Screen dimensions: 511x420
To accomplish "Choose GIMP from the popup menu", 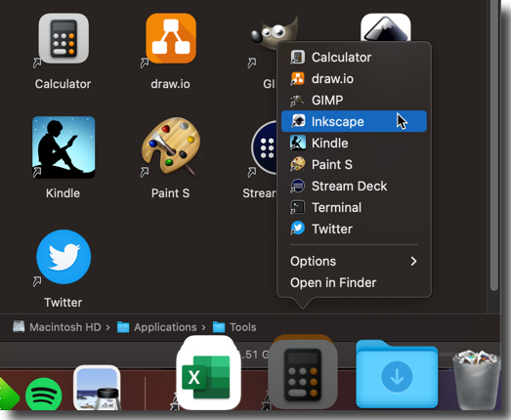I will point(354,100).
